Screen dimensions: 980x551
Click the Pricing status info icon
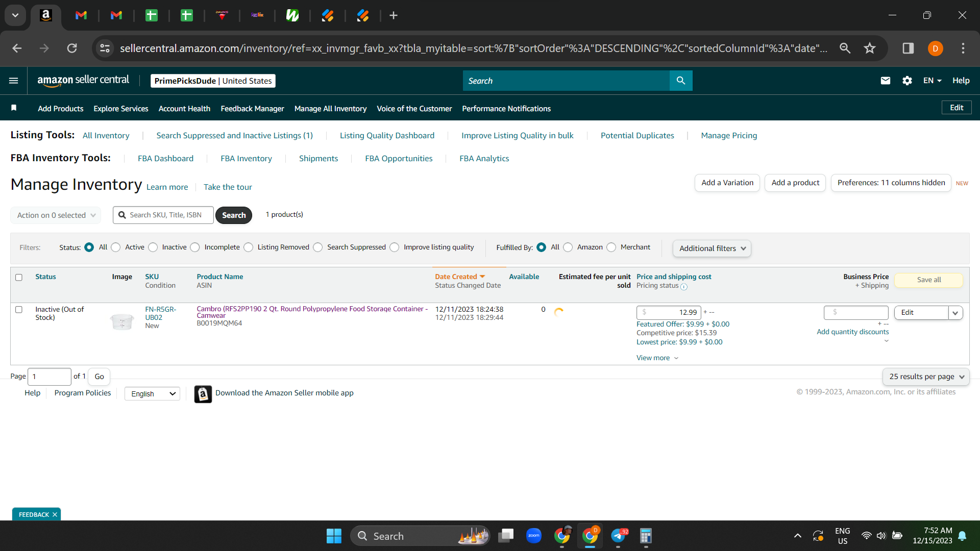click(x=684, y=287)
